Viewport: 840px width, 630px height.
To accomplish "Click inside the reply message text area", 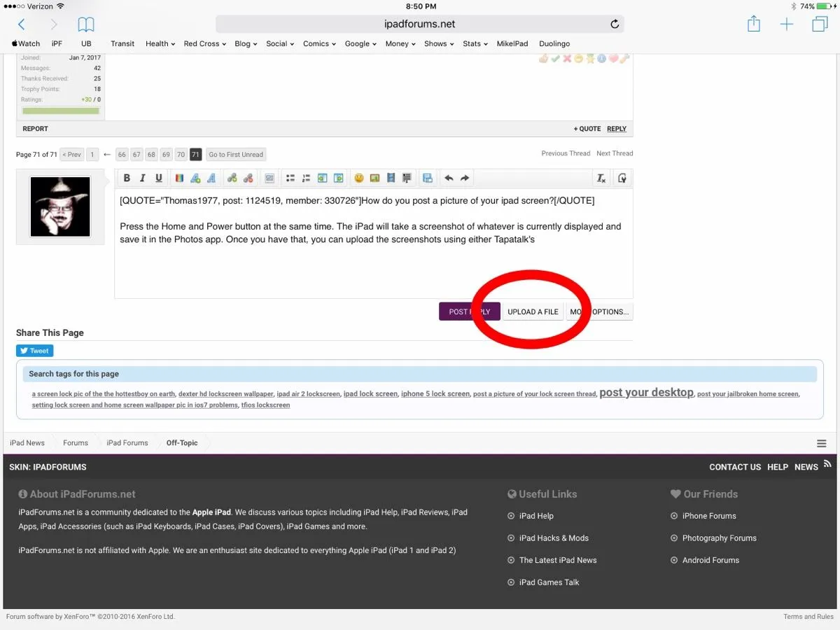I will [x=373, y=269].
